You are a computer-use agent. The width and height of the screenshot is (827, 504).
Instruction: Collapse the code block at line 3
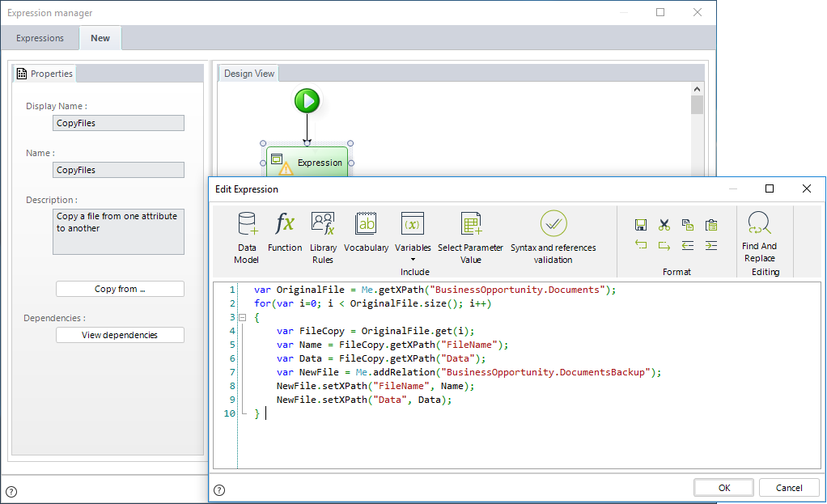[243, 317]
